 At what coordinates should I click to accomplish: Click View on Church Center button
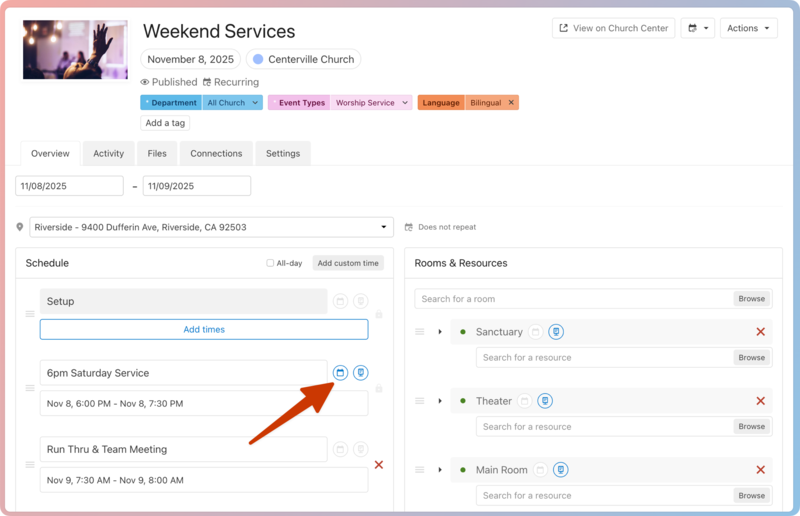coord(613,28)
